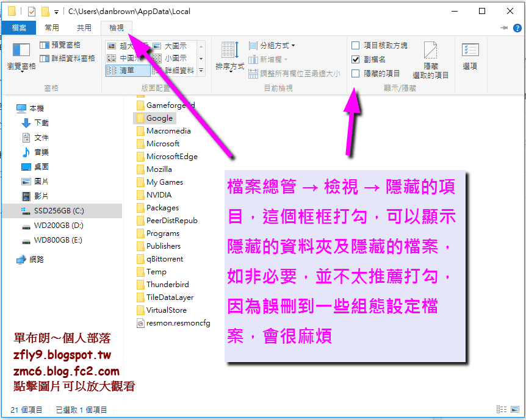
Task: Expand the layout gallery more arrow
Action: pos(201,70)
